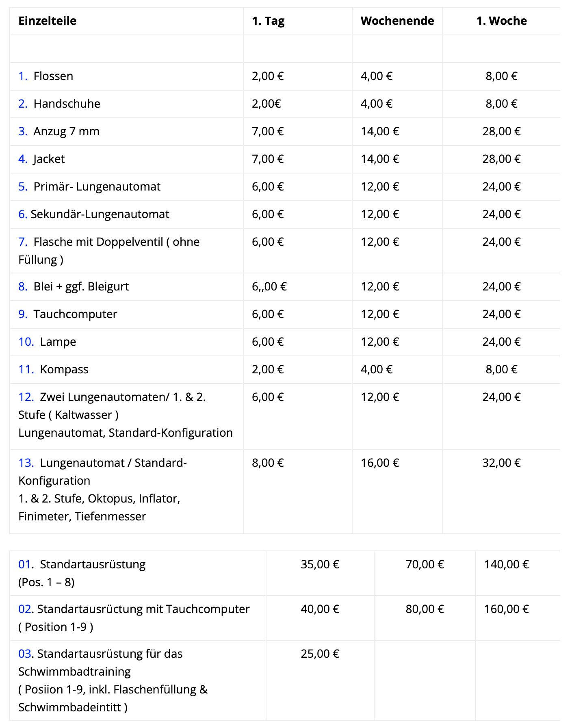The image size is (572, 728).
Task: Open the blue "5." Primär-Lungenautomat number
Action: 23,187
